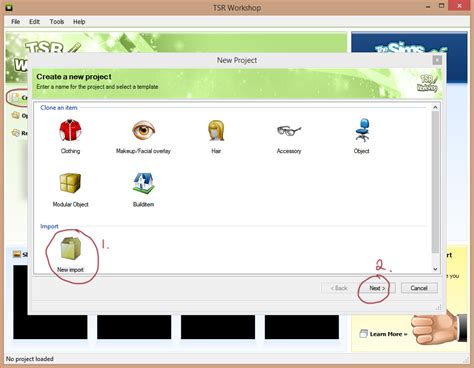Select the Modular Object box icon
474x368 pixels.
click(x=70, y=183)
